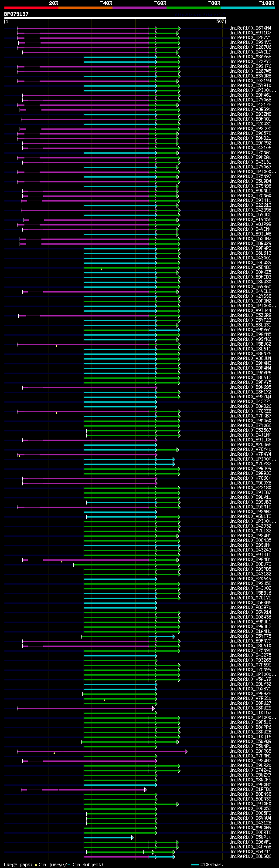Select label UniRef100_Q75NA1
The height and width of the screenshot is (868, 279).
[250, 153]
